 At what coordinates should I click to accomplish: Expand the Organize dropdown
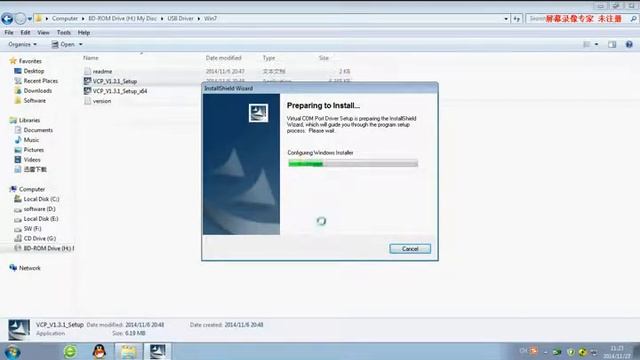22,44
